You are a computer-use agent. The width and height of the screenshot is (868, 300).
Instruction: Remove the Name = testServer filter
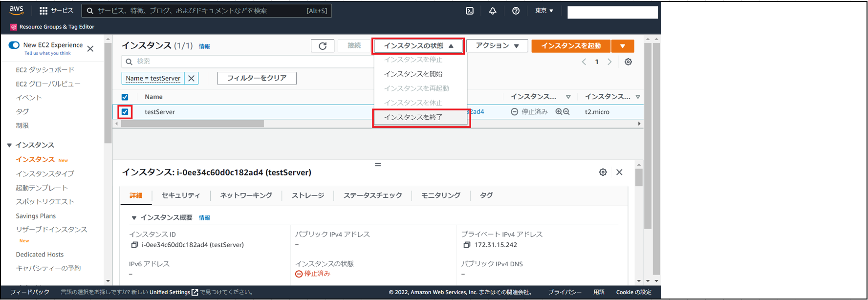192,78
